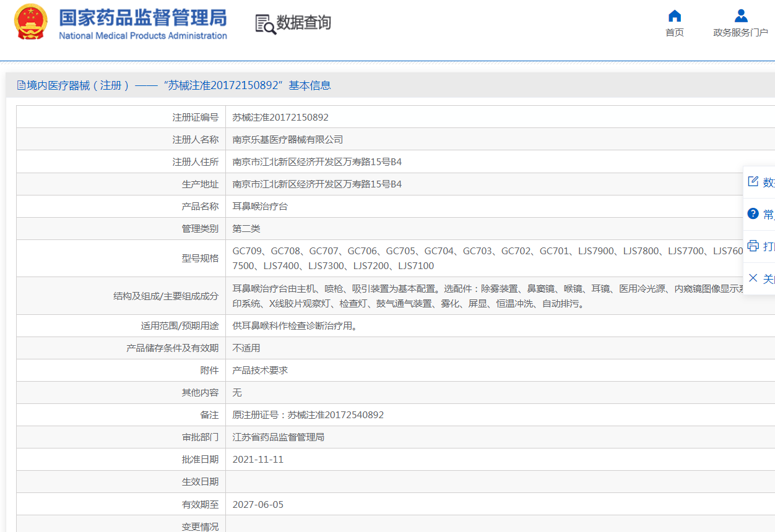Click expiry date 2027-06-05
Screen dimensions: 775x532
[x=258, y=504]
